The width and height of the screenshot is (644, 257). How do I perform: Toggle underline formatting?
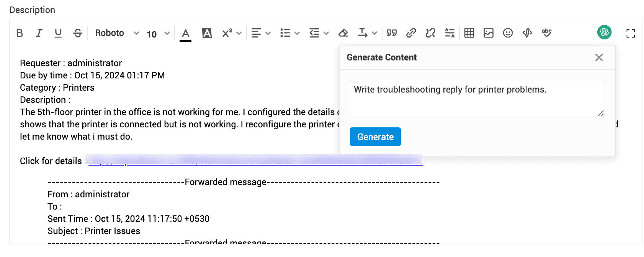pos(58,33)
